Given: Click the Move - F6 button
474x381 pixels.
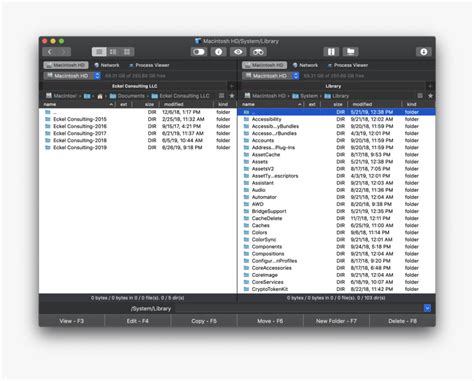Looking at the screenshot, I should point(270,321).
